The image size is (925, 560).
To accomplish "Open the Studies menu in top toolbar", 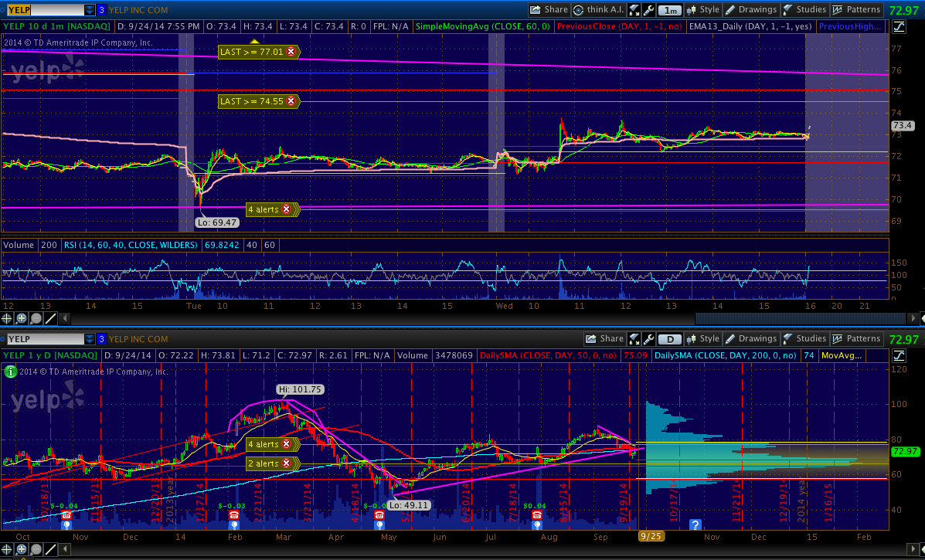I will click(x=804, y=10).
